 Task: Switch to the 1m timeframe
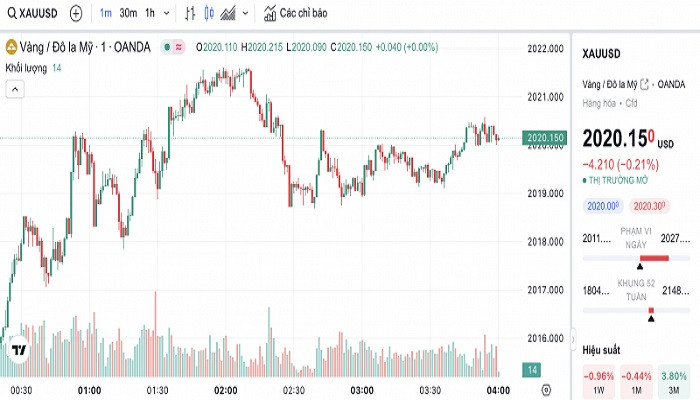click(105, 14)
